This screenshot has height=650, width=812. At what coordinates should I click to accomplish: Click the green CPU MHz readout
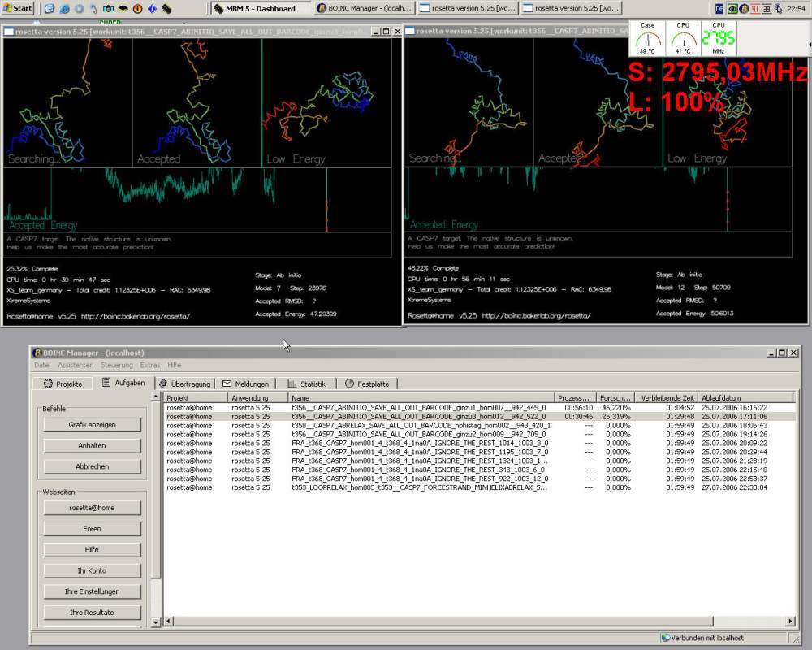pos(719,38)
